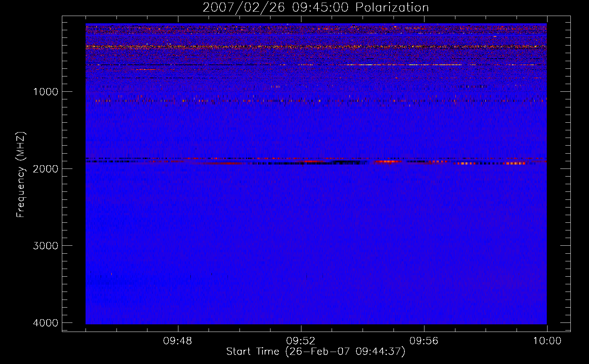The image size is (589, 364).
Task: Click the 09:56 time tick label
Action: tap(424, 341)
